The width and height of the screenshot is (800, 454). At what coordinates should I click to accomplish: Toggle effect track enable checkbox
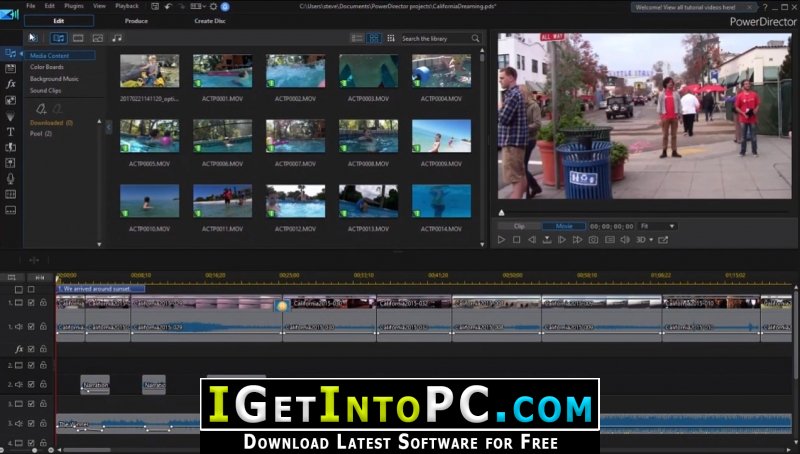[x=31, y=349]
